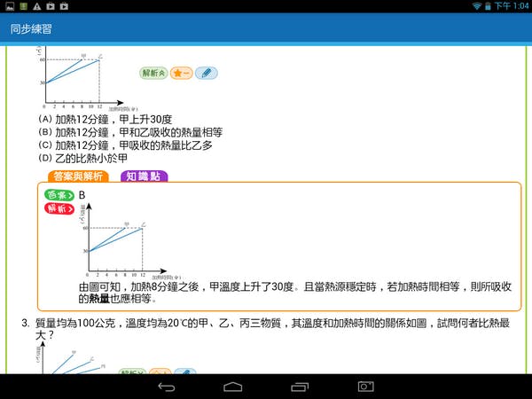Viewport: 532px width, 399px height.
Task: Tap the screenshot camera icon in navigation bar
Action: [x=365, y=387]
